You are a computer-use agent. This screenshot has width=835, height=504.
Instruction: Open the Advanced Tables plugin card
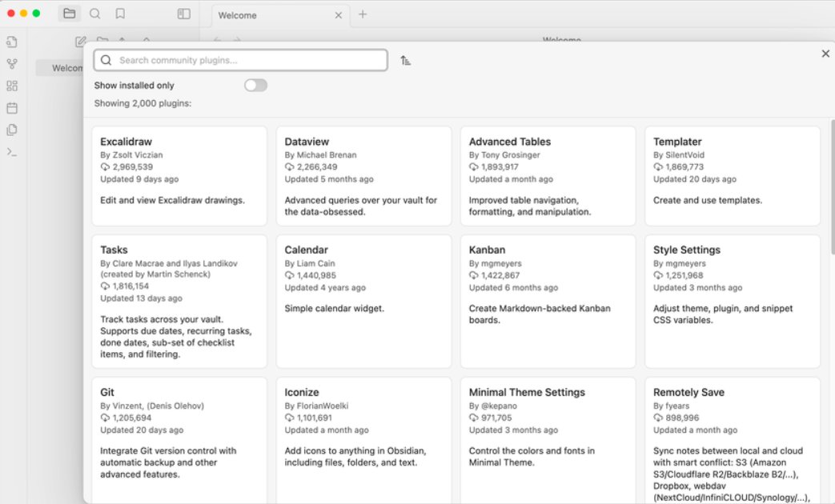pyautogui.click(x=548, y=176)
